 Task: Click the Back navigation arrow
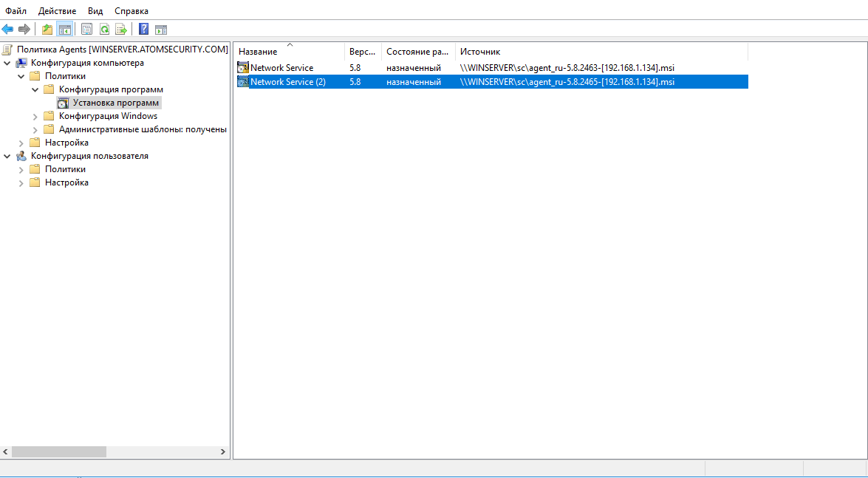pos(7,29)
